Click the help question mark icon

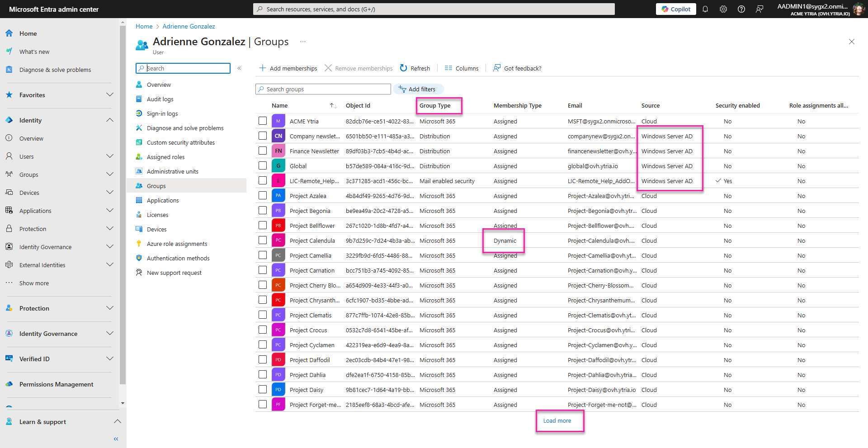pyautogui.click(x=741, y=9)
